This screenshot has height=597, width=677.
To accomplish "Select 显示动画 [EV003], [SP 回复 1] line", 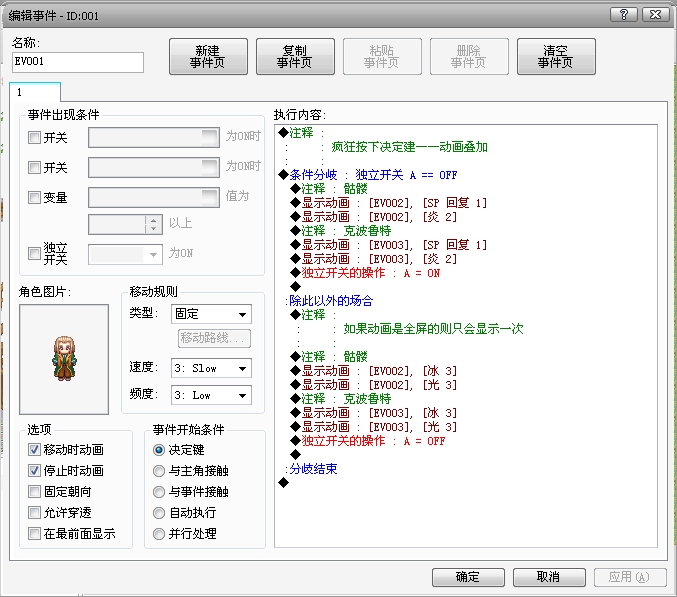I will click(x=388, y=245).
